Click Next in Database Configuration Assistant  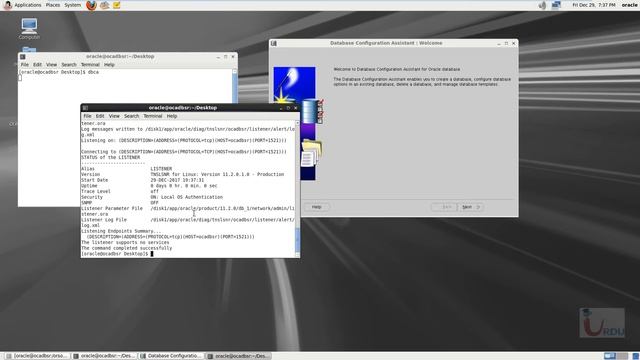470,207
